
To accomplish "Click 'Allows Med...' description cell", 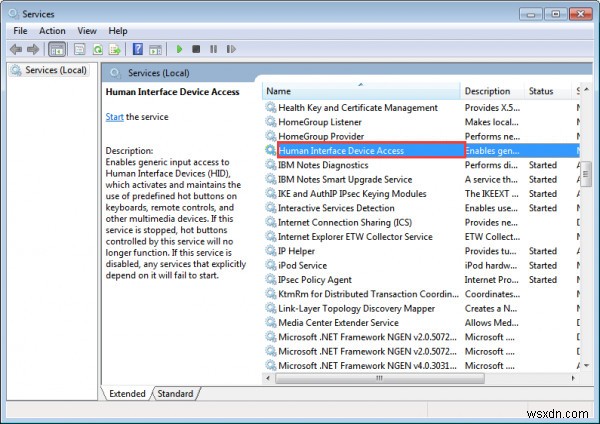I will pyautogui.click(x=491, y=323).
